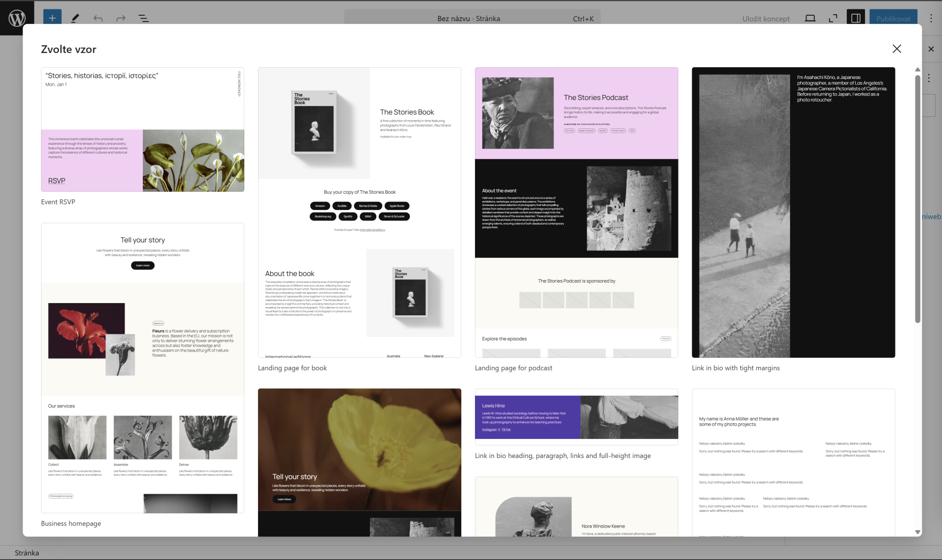
Task: Open the editor options menu
Action: coord(931,18)
